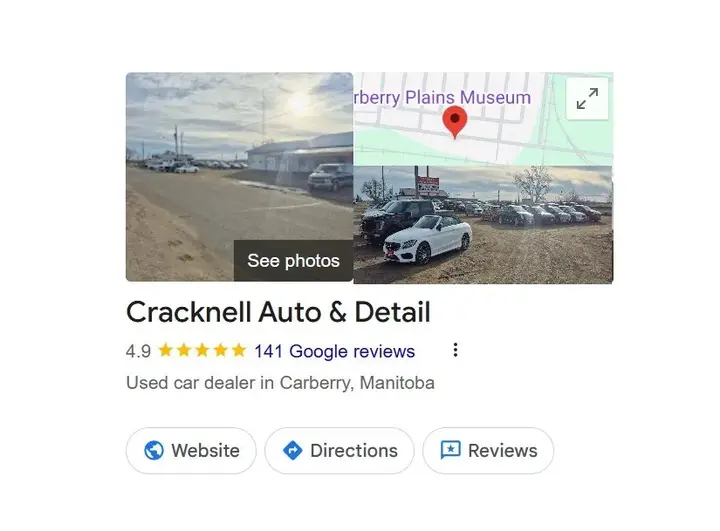Select the Carberry Plains Museum map label
Viewport: 720px width, 531px height.
pyautogui.click(x=443, y=97)
